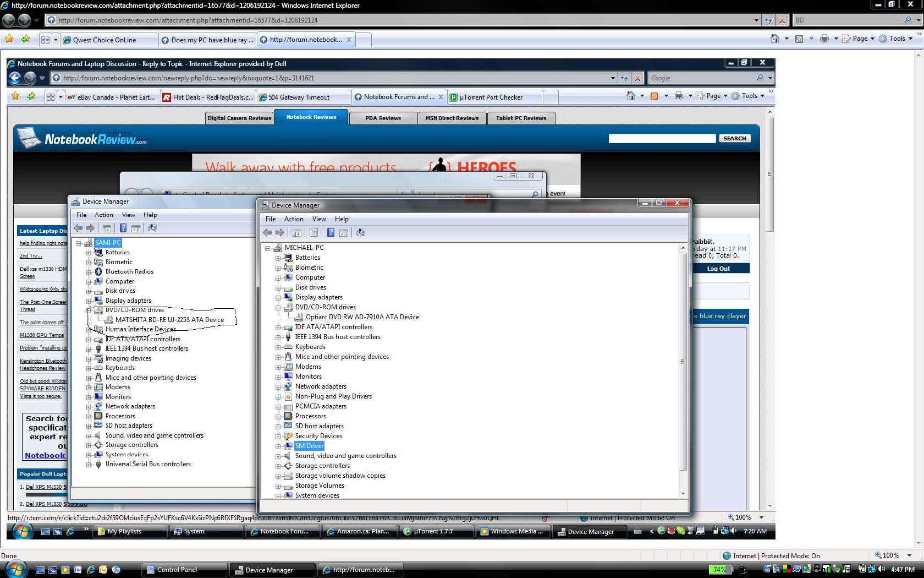The image size is (924, 578).
Task: Select the PDA Reviews site tab
Action: point(383,118)
